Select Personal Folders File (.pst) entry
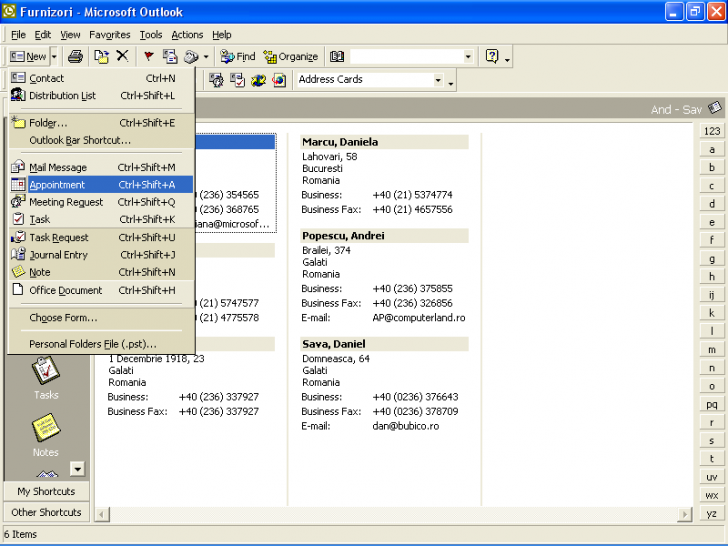The width and height of the screenshot is (728, 546). pos(101,344)
